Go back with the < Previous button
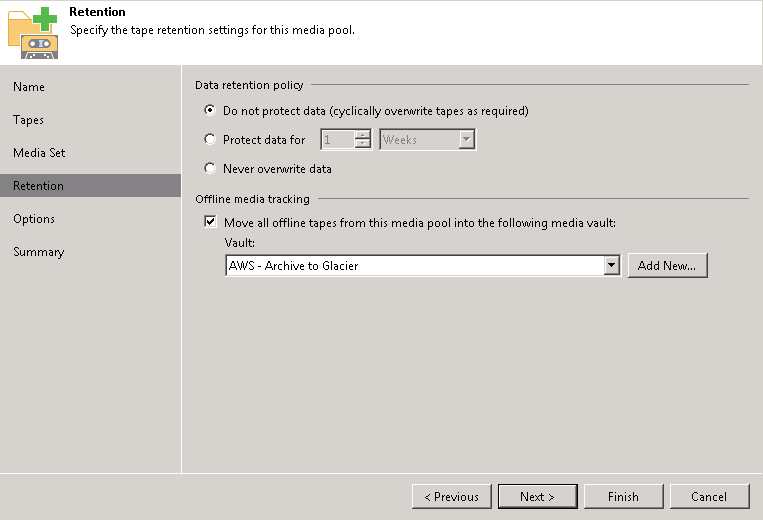This screenshot has width=763, height=520. 452,496
